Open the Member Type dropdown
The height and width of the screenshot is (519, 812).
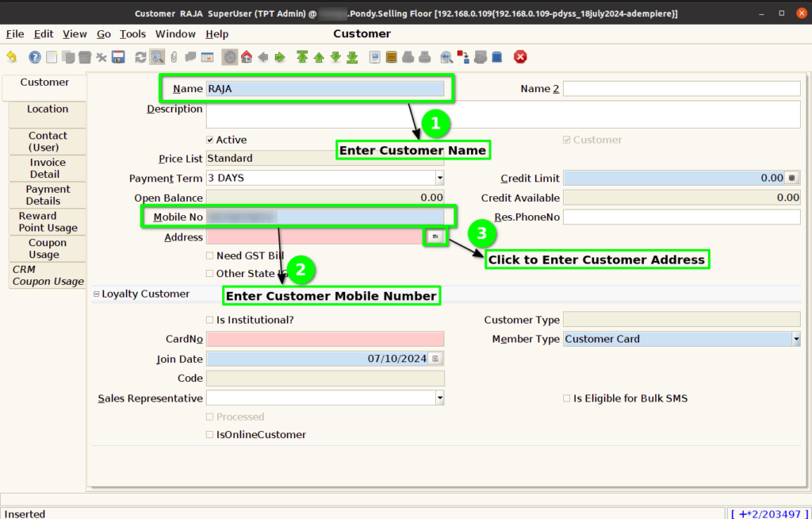click(x=796, y=339)
